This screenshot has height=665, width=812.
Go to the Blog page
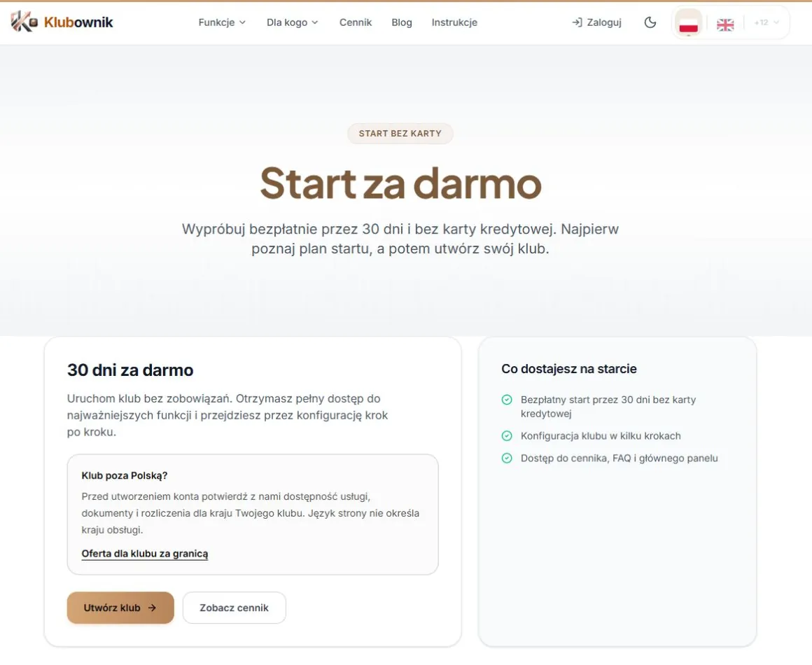(x=401, y=22)
